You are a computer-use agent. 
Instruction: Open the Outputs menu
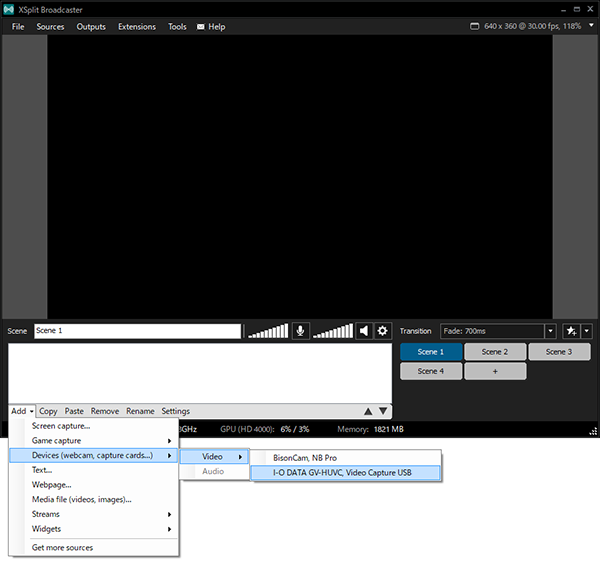pyautogui.click(x=91, y=27)
